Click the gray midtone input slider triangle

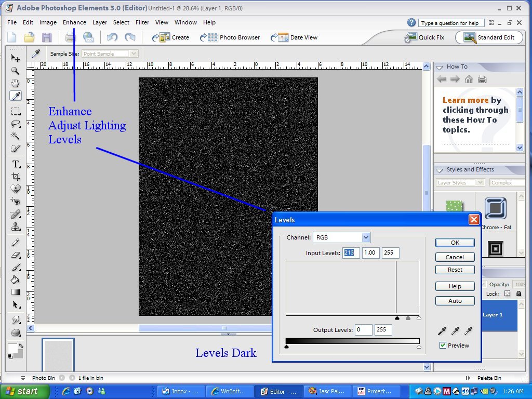[x=408, y=318]
